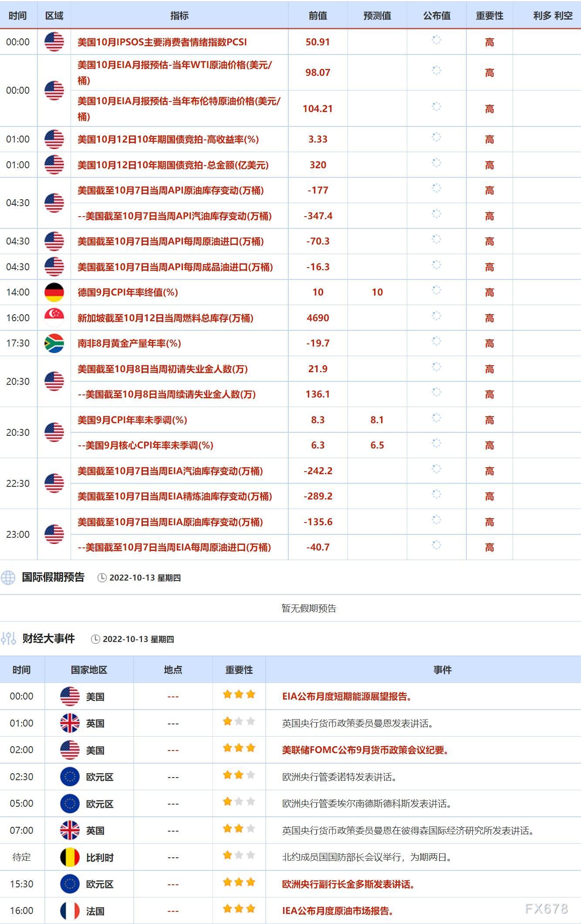Open 德国9月CPI年率终值 indicator link
This screenshot has width=581, height=924.
tap(128, 292)
